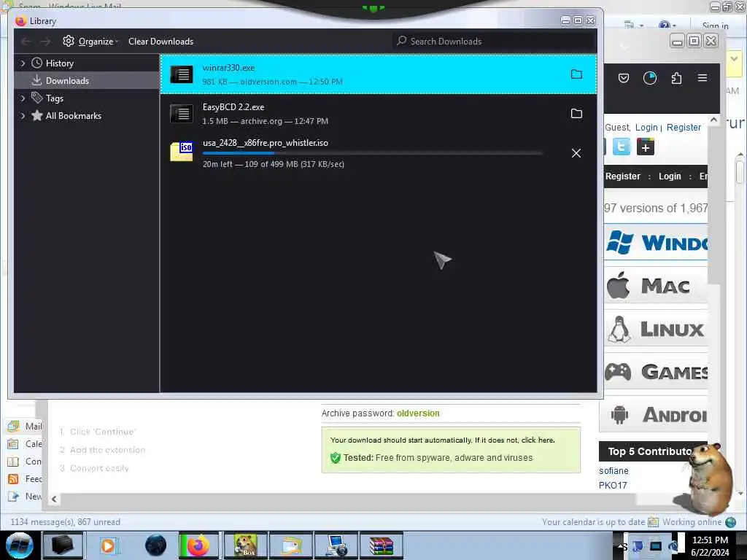Image resolution: width=747 pixels, height=560 pixels.
Task: Open Login in the dark nav bar
Action: [x=670, y=176]
